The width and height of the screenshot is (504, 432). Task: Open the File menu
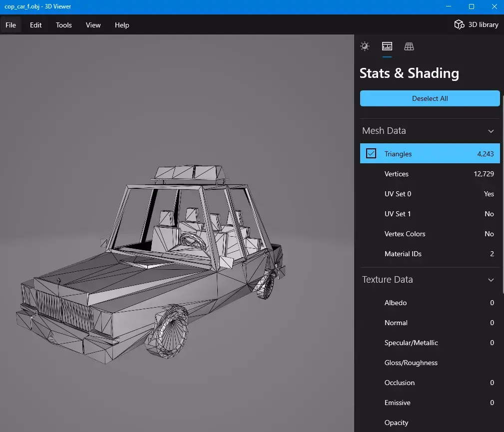click(x=10, y=25)
